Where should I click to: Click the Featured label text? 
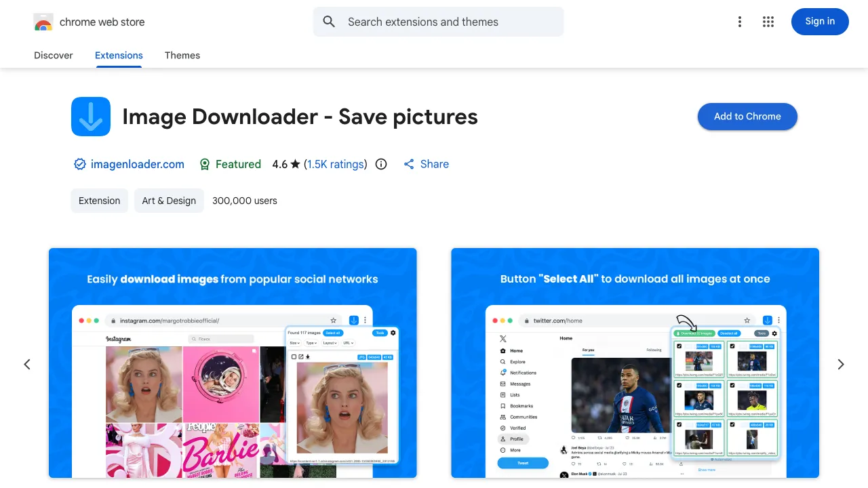click(x=238, y=164)
